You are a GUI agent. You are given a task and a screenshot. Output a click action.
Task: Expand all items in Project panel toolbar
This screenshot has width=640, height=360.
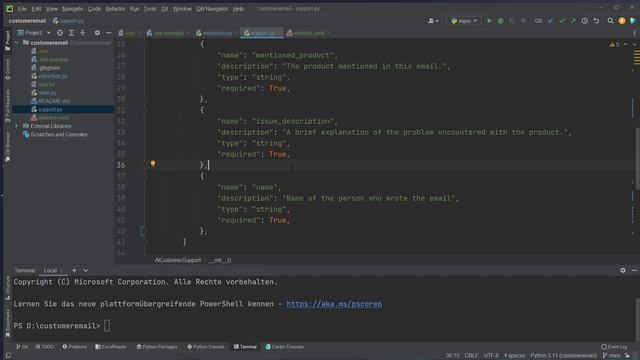71,33
